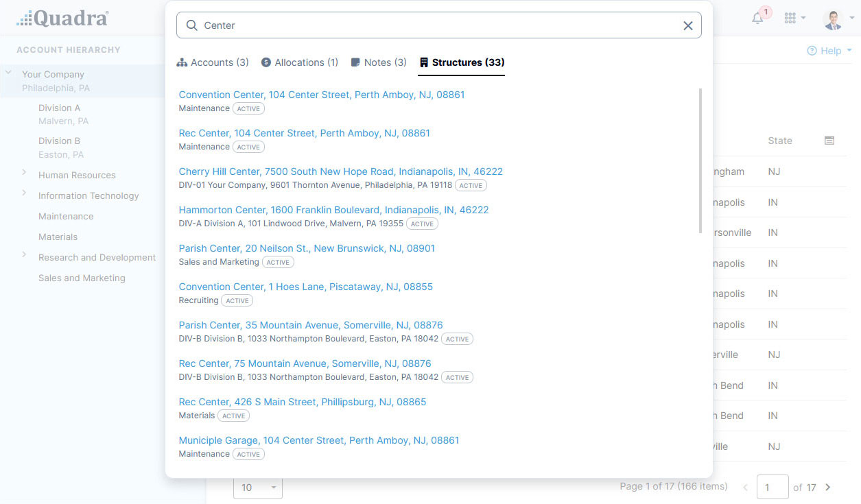Click the results list scrollbar
This screenshot has height=504, width=861.
click(x=700, y=160)
